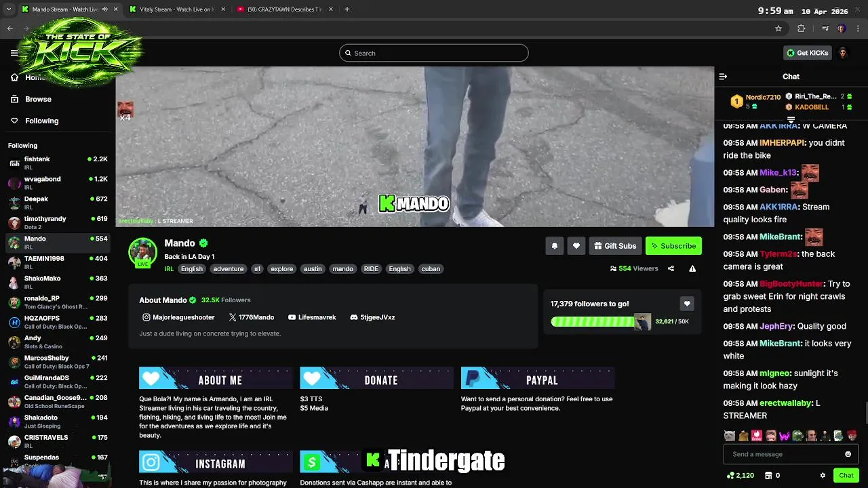Click the 2,120 channel points icon

(730, 475)
